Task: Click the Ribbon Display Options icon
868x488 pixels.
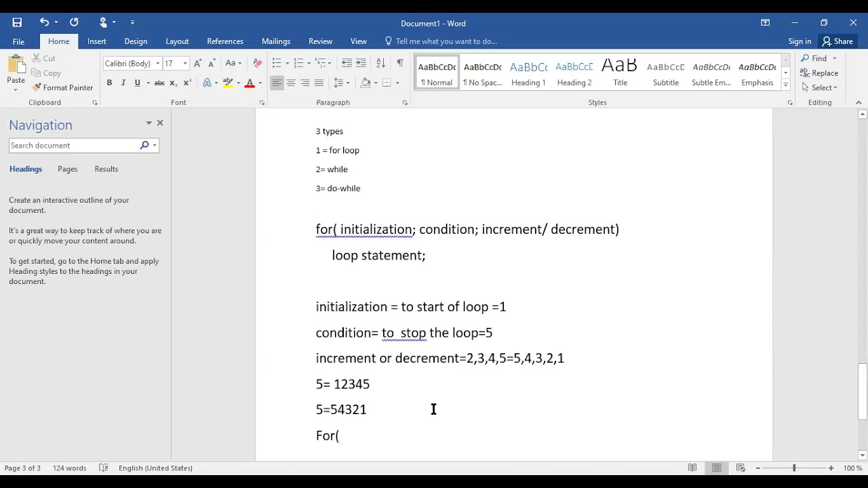Action: (765, 22)
